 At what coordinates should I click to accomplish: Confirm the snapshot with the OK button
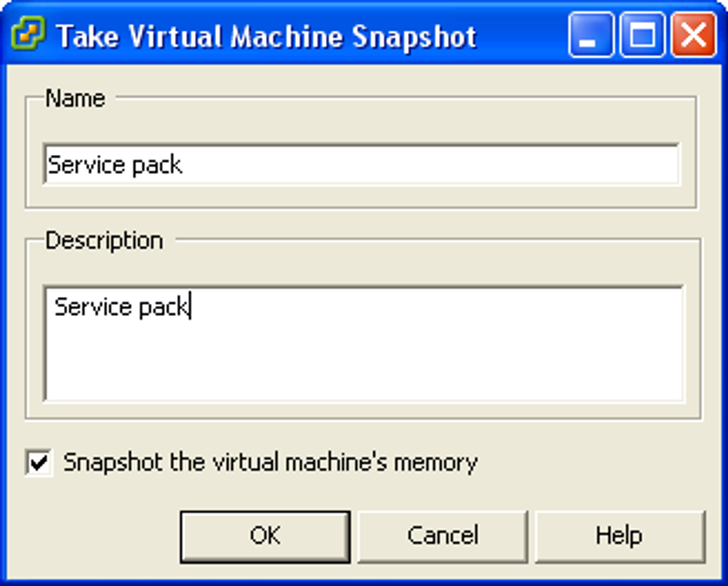click(265, 537)
